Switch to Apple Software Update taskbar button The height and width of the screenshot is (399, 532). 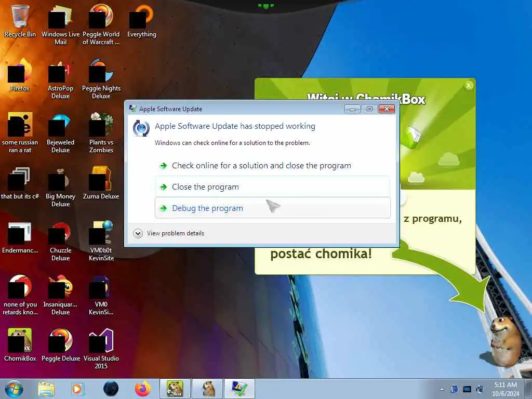coord(240,389)
